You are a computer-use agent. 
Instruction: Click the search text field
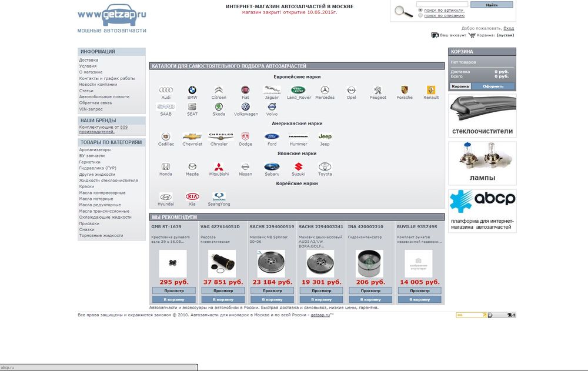point(442,5)
